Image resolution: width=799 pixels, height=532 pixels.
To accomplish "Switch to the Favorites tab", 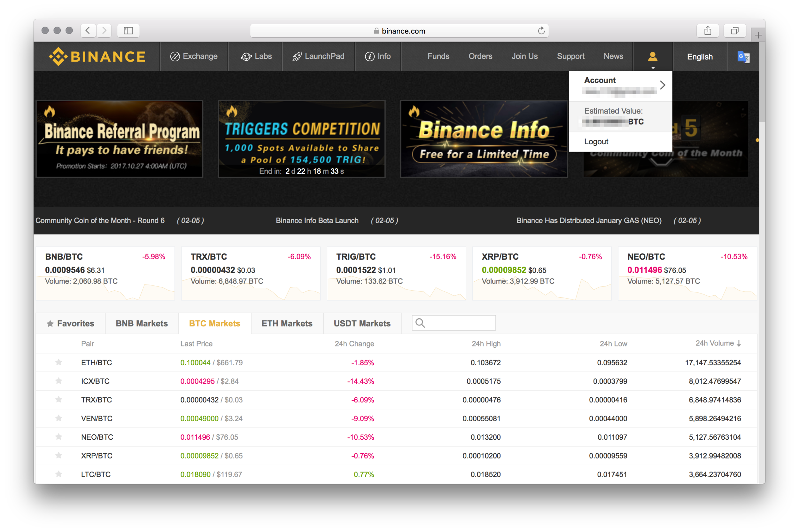I will 71,323.
